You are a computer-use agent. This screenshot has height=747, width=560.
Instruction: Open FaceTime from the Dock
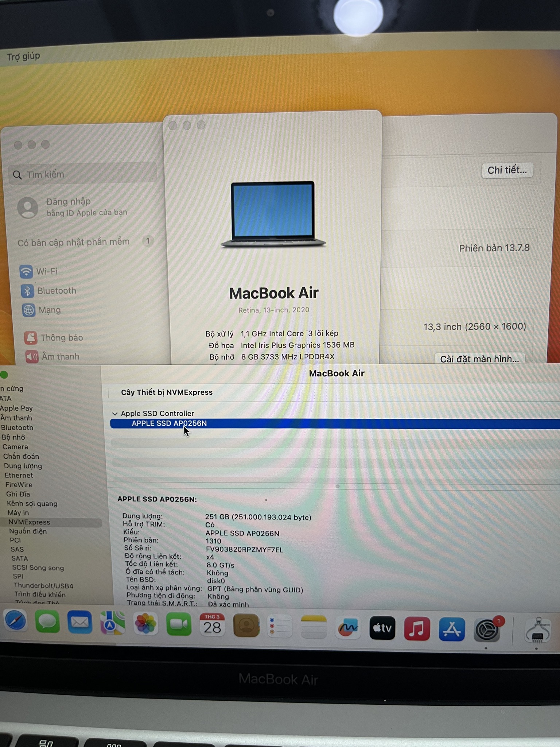coord(179,625)
